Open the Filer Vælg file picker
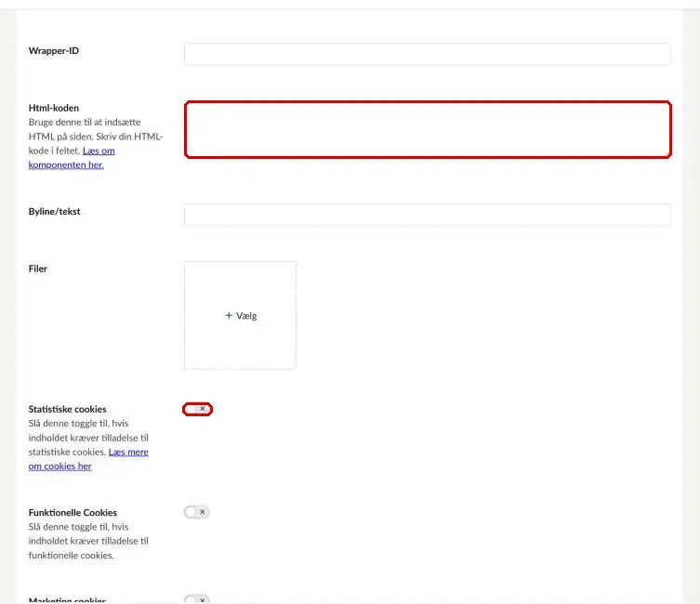700x604 pixels. pos(240,315)
